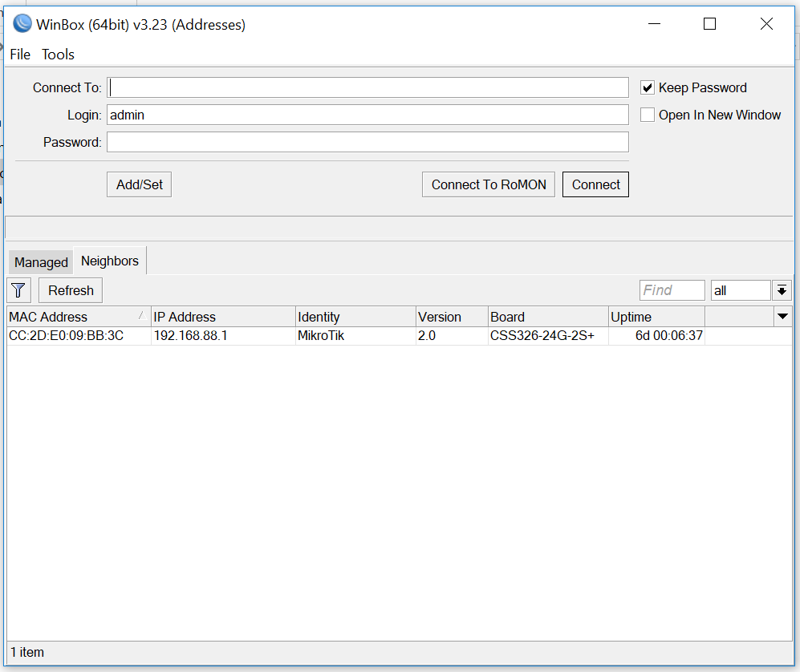Toggle the Keep Password checkbox
800x672 pixels.
[x=648, y=87]
